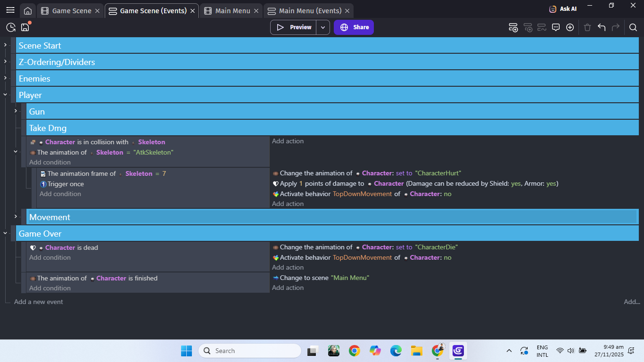Open version history clock icon
Screen dimensions: 644x362
10,27
